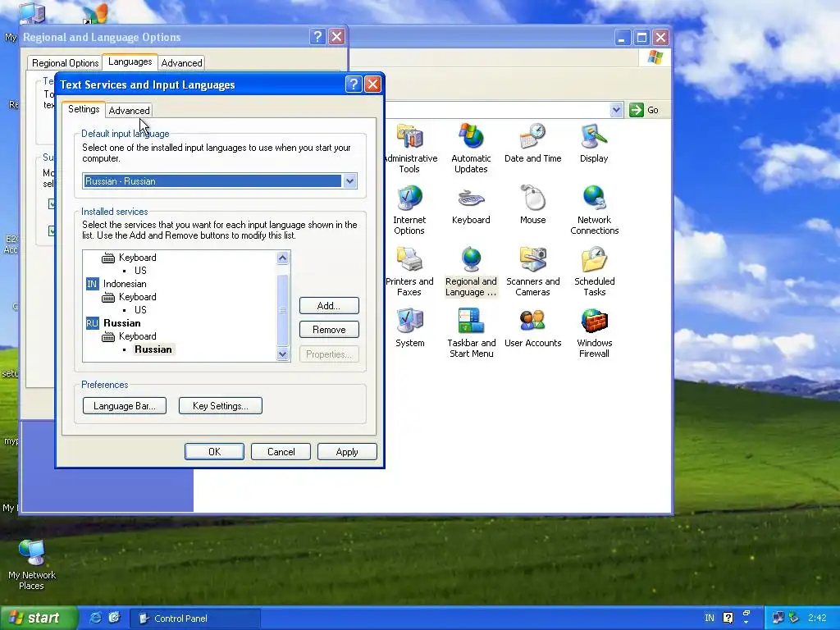This screenshot has width=840, height=630.
Task: Click installed services scrollbar thumb
Action: 283,310
